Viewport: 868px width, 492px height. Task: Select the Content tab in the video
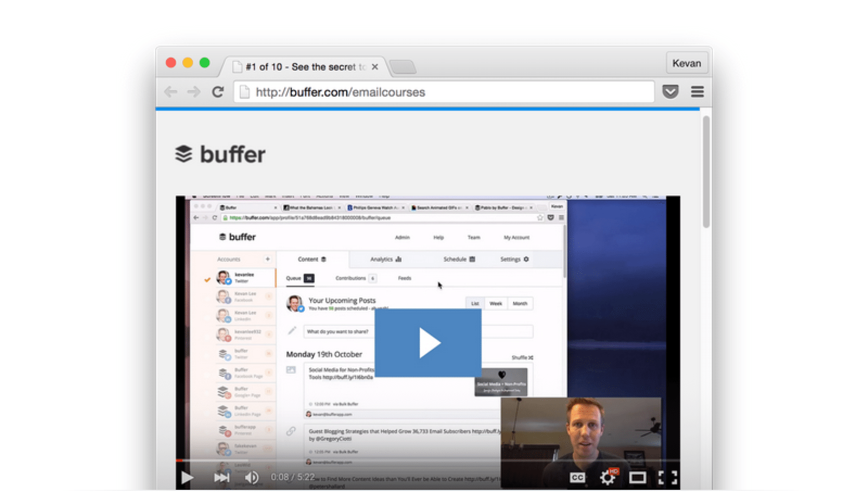312,259
